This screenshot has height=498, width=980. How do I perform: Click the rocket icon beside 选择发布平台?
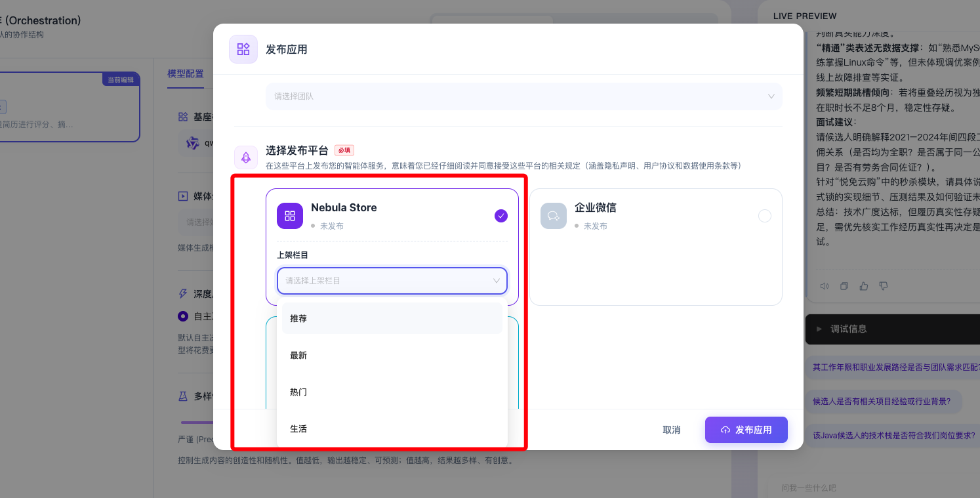pos(246,157)
